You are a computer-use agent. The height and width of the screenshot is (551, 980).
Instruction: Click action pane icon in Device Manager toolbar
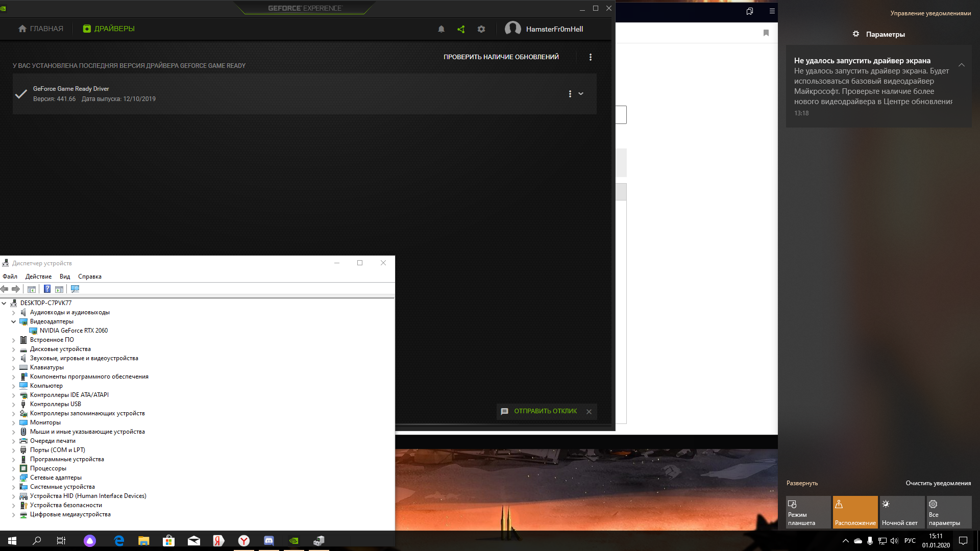[x=59, y=289]
